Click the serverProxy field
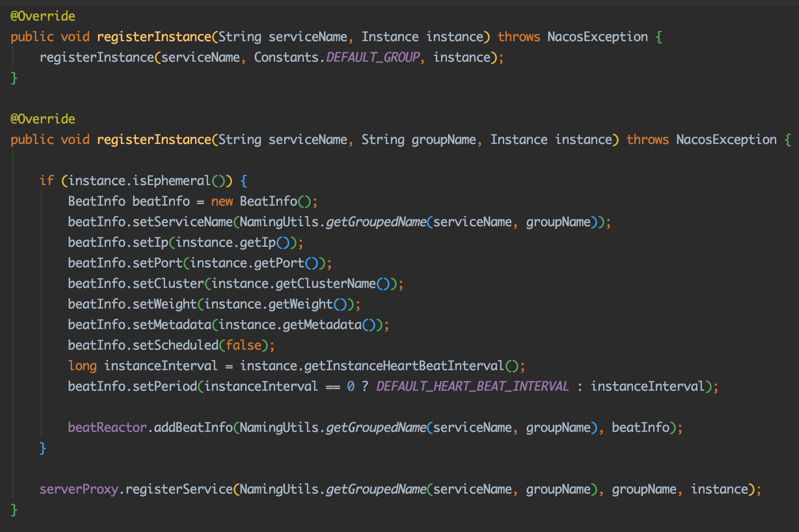This screenshot has height=532, width=799. click(x=79, y=489)
